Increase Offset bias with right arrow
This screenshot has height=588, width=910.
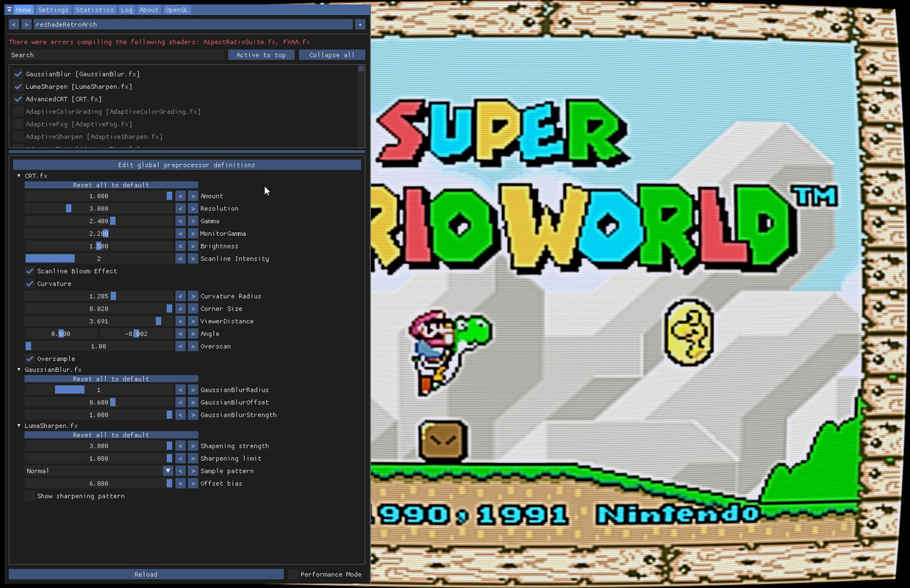point(193,484)
